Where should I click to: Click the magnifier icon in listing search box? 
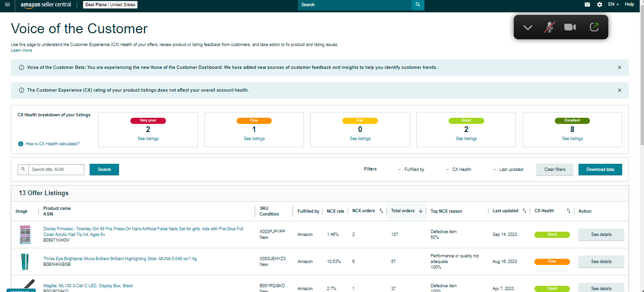point(23,170)
